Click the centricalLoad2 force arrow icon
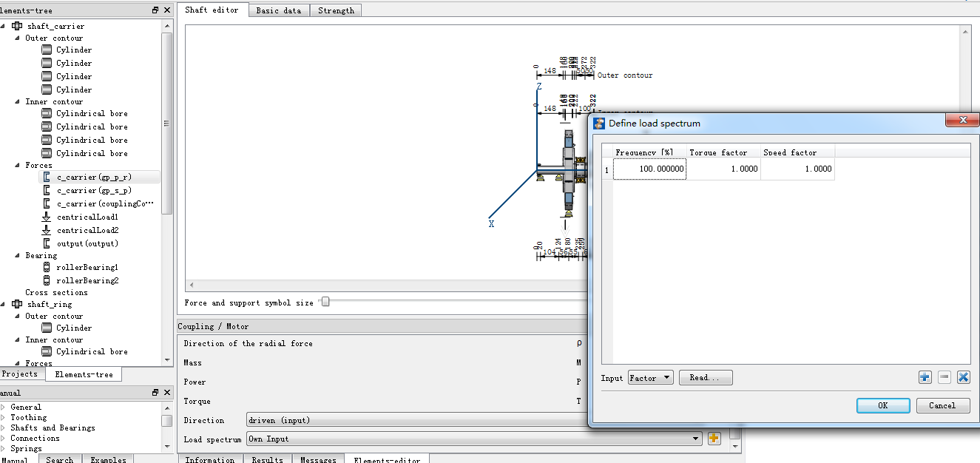This screenshot has height=463, width=980. (x=47, y=230)
